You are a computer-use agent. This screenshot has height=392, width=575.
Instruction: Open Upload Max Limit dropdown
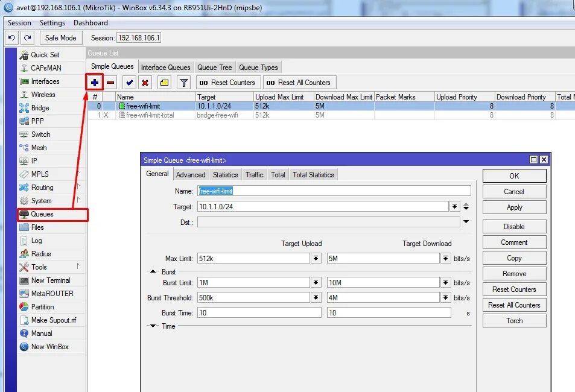click(x=316, y=258)
